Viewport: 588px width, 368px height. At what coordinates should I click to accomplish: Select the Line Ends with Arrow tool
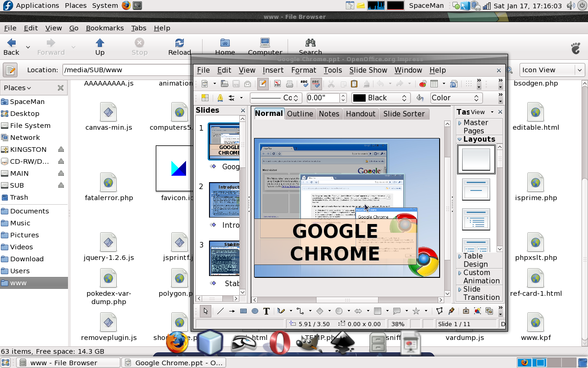click(232, 311)
